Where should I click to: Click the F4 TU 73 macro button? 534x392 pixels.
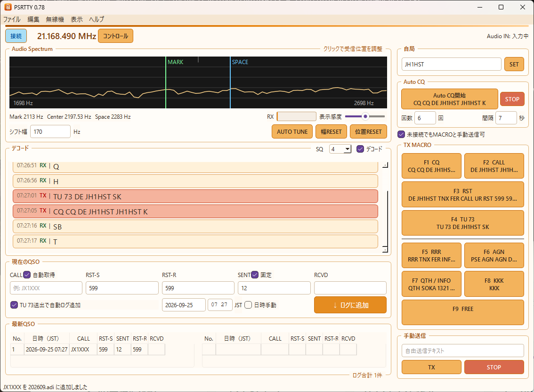[463, 223]
